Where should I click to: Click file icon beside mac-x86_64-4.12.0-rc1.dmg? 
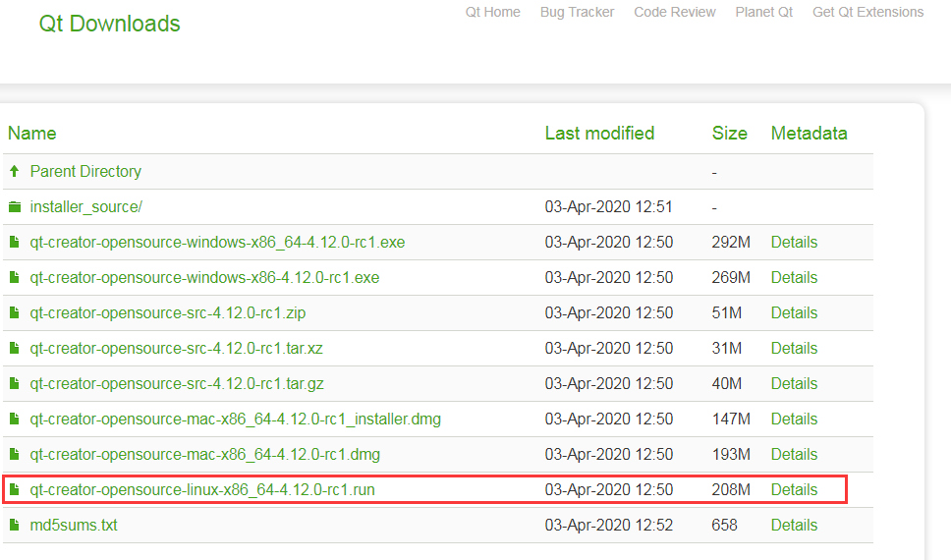(x=15, y=455)
